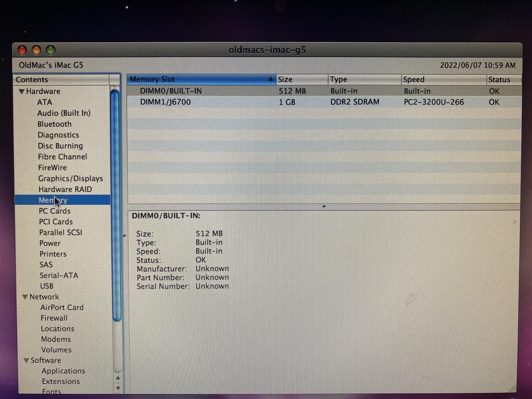Open Applications under Software
The image size is (532, 399).
[63, 371]
